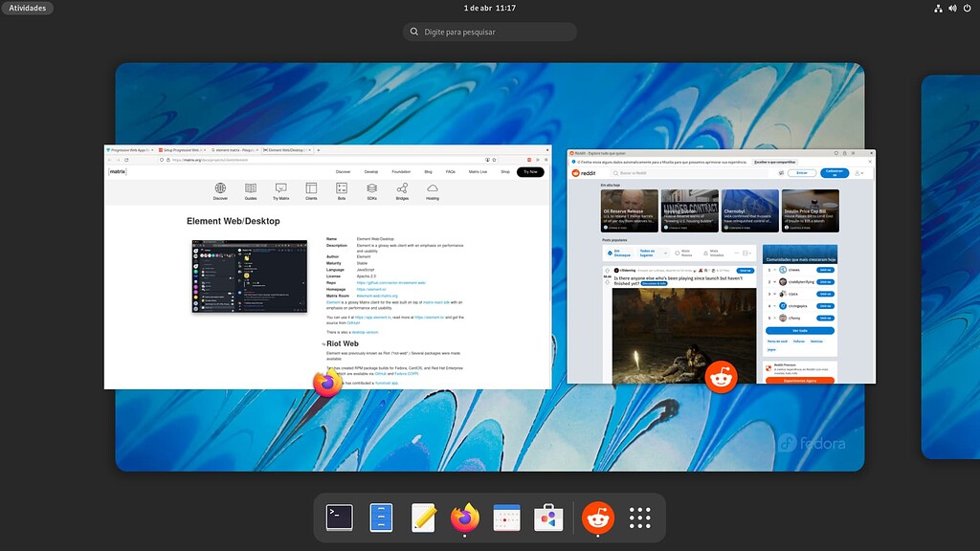Screen dimensions: 980x551
Task: Focus the 'Digite para pesquisar' search field
Action: 490,32
